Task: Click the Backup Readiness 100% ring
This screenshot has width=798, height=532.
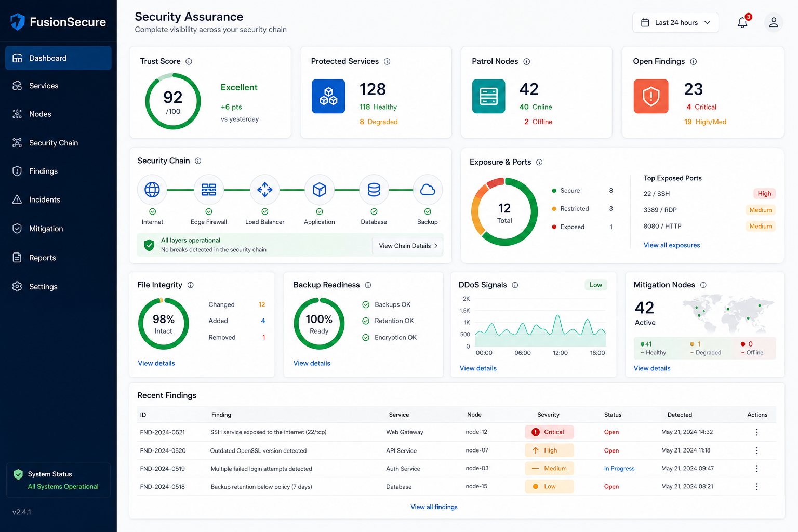Action: (x=319, y=324)
